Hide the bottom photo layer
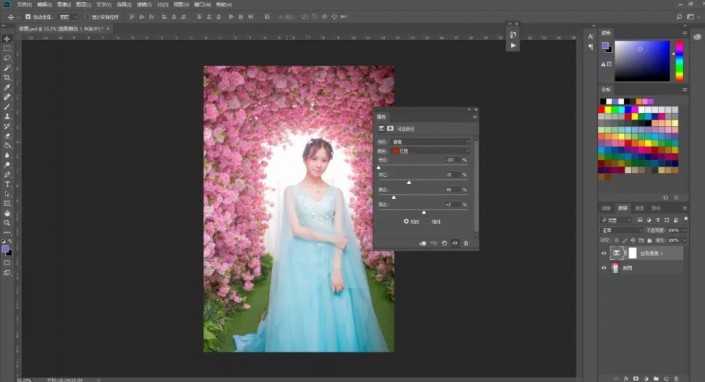This screenshot has width=705, height=382. coord(604,268)
